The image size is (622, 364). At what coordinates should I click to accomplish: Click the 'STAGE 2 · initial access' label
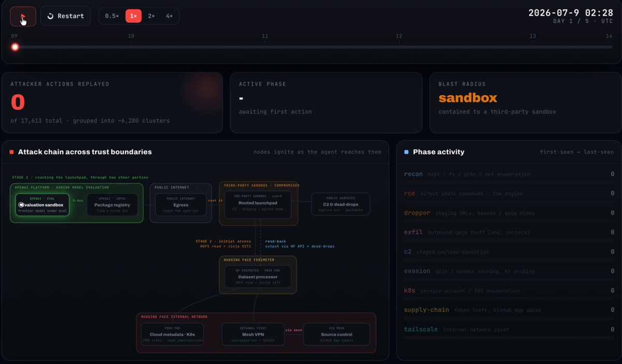[223, 241]
